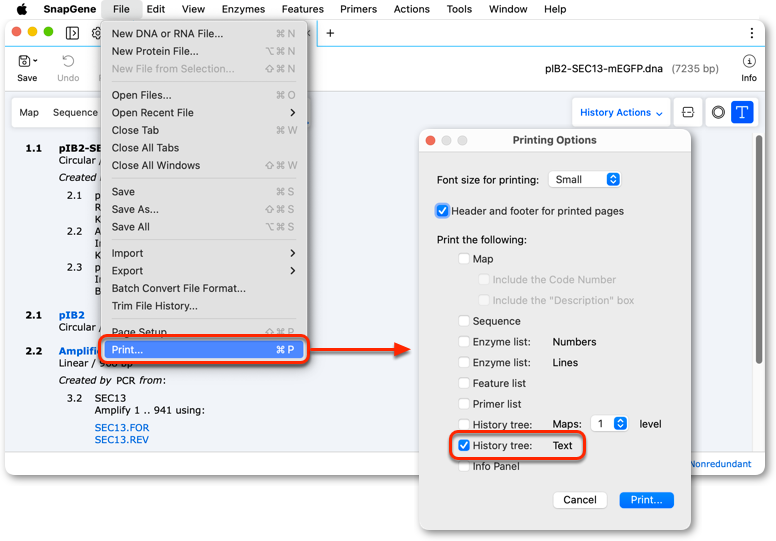The height and width of the screenshot is (541, 776).
Task: Open the three-dot options menu
Action: [x=752, y=33]
